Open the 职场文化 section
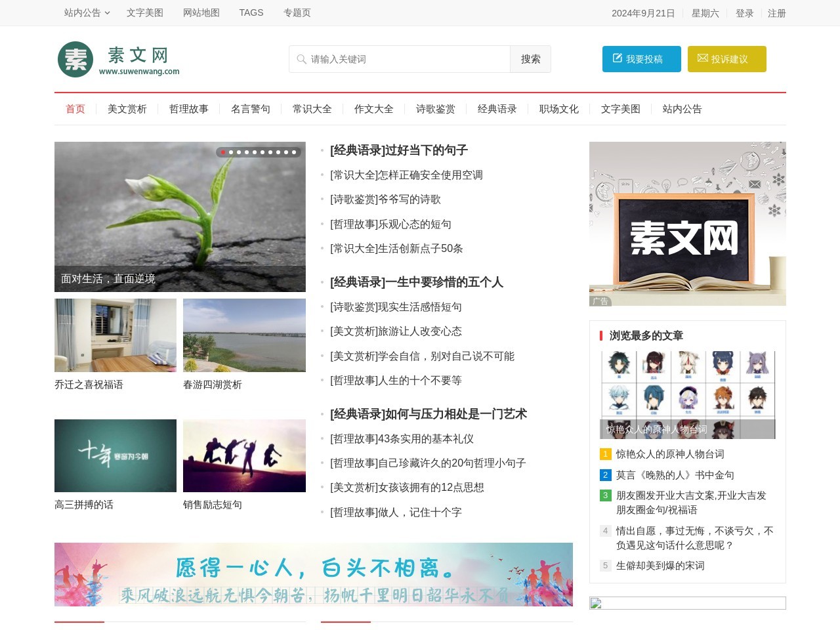The image size is (840, 630). [x=558, y=109]
